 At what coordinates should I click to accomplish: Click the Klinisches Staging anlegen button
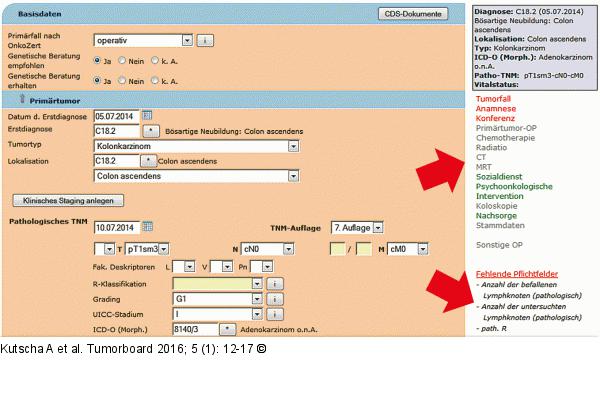[x=68, y=201]
